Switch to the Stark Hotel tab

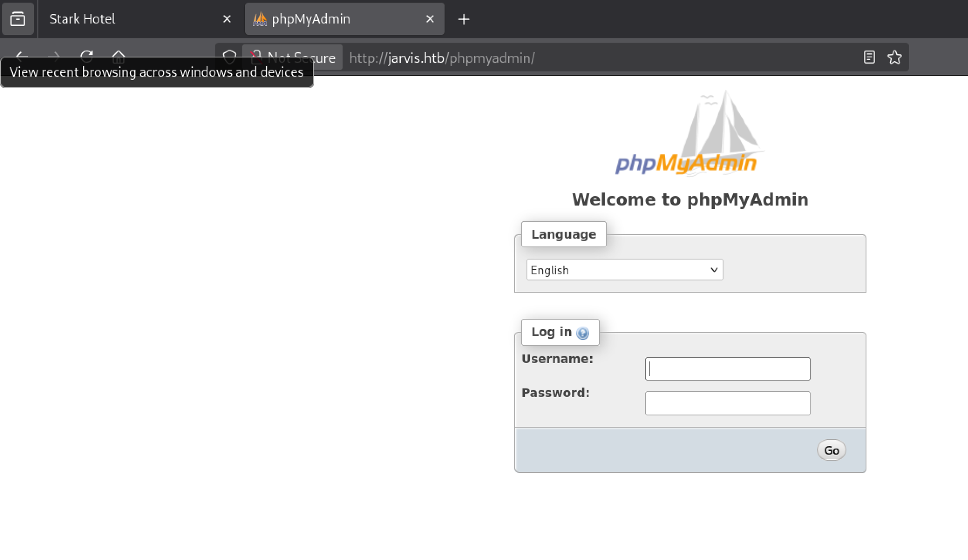[139, 19]
